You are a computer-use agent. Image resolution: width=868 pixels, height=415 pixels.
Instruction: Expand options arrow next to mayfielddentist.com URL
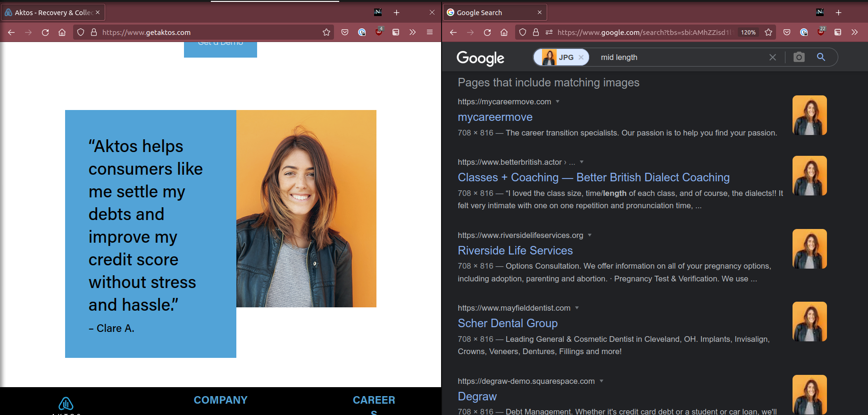(x=577, y=308)
